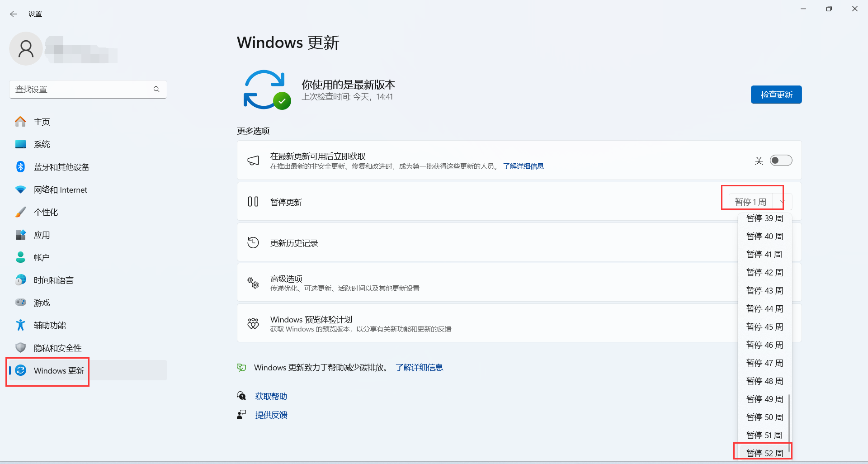
Task: Select 暂停 43 周 option
Action: point(764,291)
